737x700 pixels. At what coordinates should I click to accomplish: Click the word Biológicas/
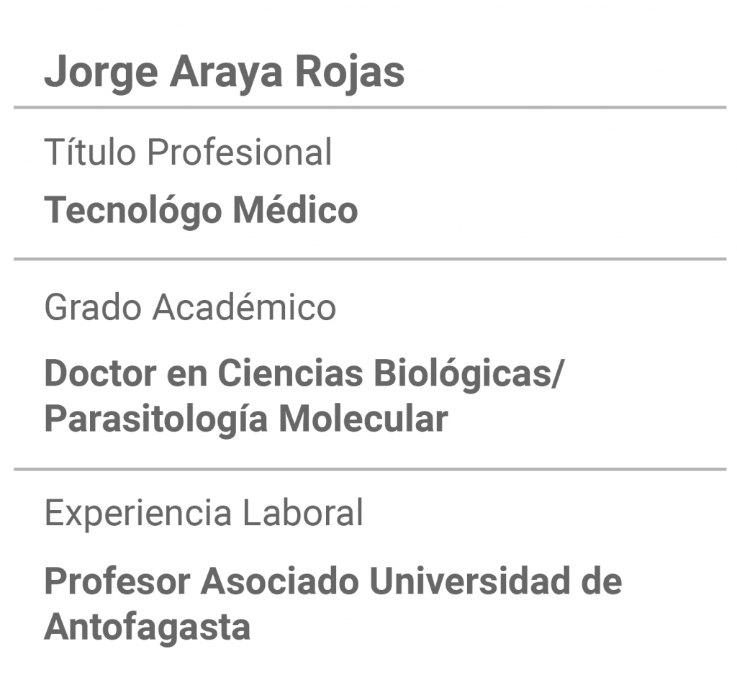click(469, 374)
